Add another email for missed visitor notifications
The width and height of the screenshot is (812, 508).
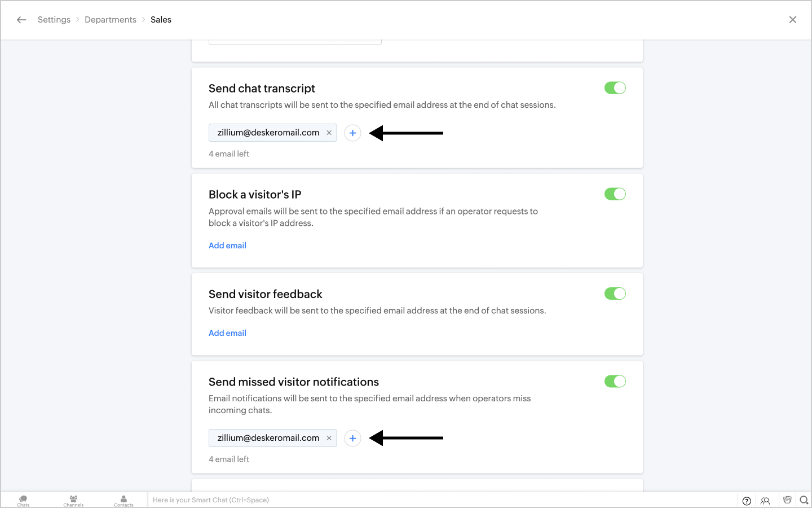[352, 439]
